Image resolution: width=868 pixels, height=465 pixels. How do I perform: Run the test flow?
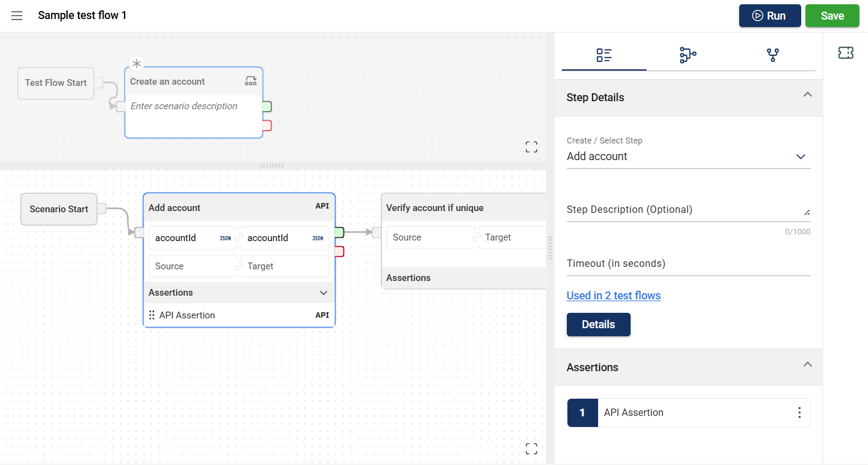769,16
